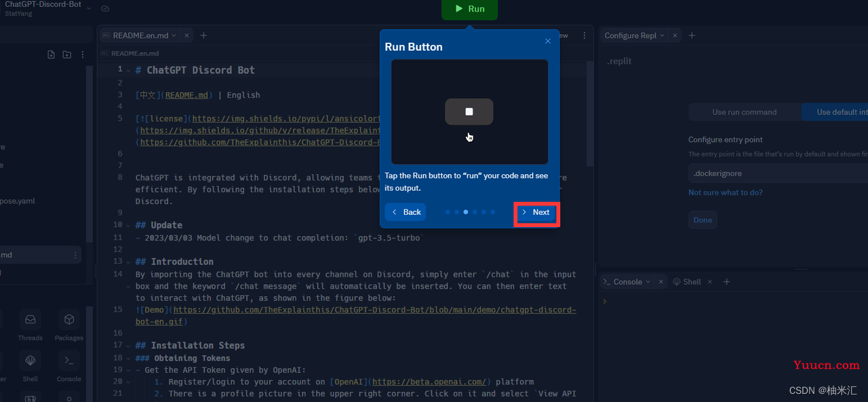Open the three-dot menu on the .md file row
The width and height of the screenshot is (868, 402).
pyautogui.click(x=75, y=255)
